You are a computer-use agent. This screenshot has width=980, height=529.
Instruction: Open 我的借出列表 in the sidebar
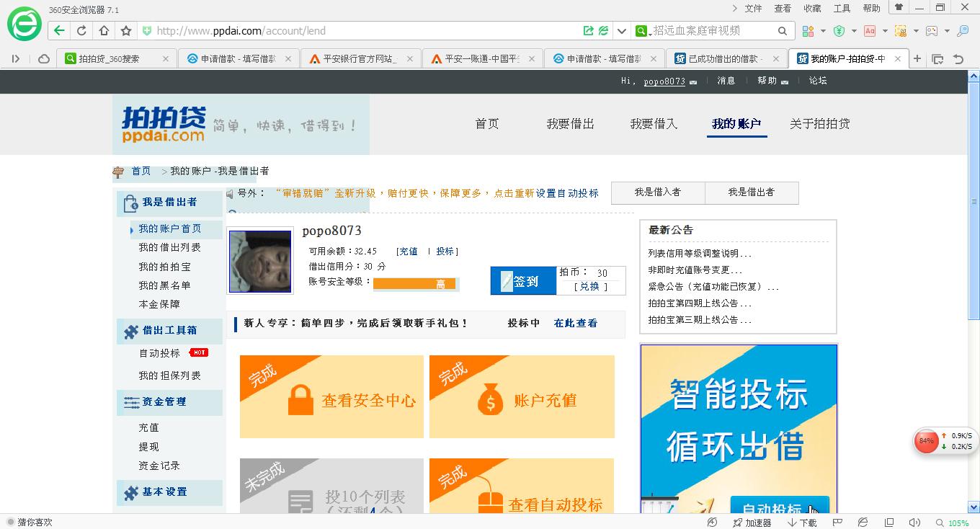pos(170,248)
